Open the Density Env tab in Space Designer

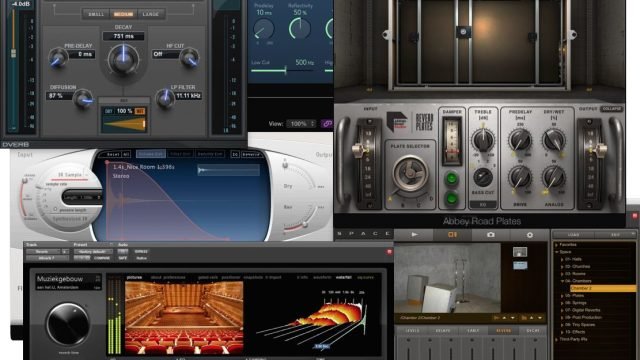pyautogui.click(x=210, y=154)
